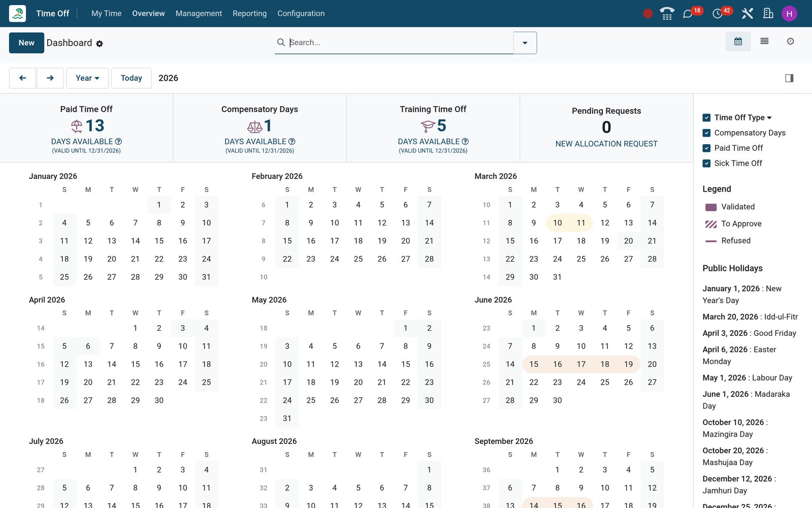Show Paid Time Off help tooltip
The image size is (812, 508).
pos(118,142)
